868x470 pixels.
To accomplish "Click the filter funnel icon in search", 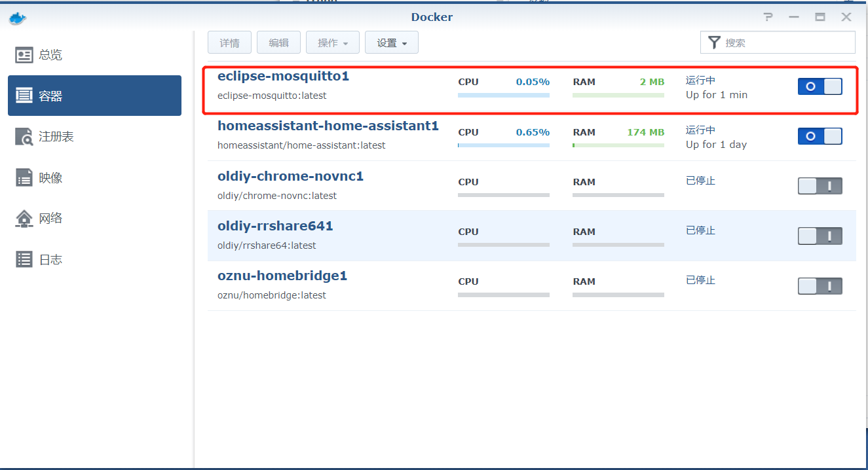I will coord(714,43).
